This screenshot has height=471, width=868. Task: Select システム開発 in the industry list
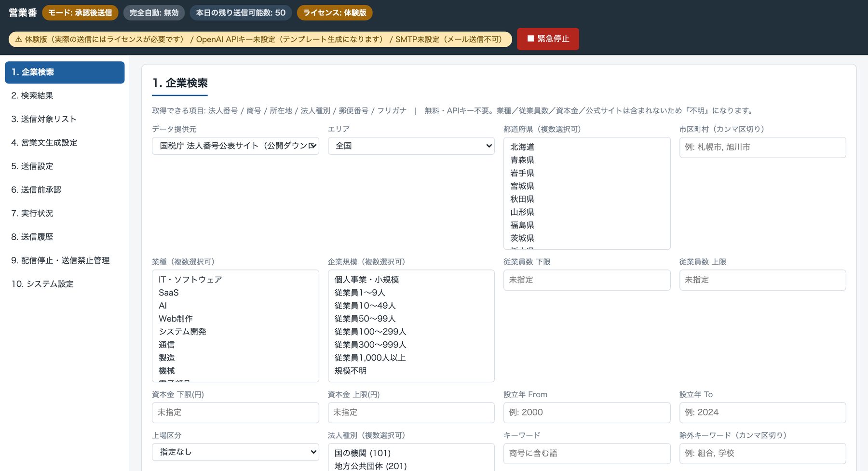(235, 332)
